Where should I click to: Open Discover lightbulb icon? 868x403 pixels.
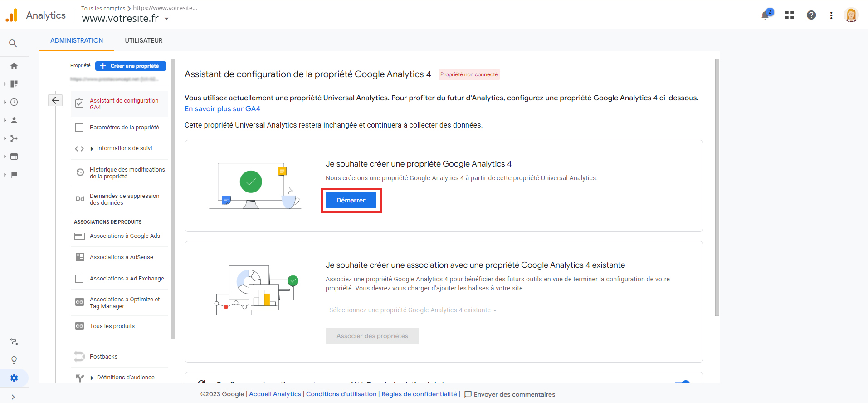(14, 360)
